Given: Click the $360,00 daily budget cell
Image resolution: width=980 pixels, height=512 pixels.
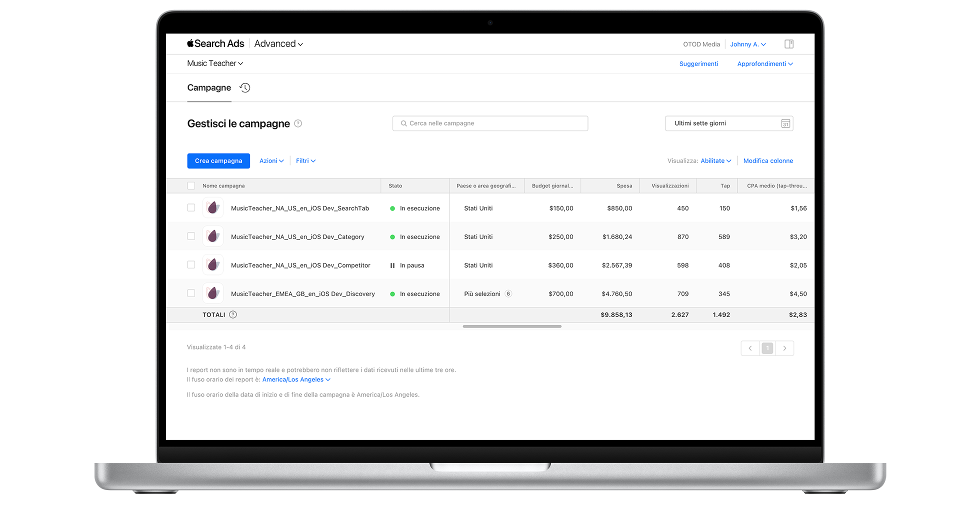Looking at the screenshot, I should [x=560, y=265].
